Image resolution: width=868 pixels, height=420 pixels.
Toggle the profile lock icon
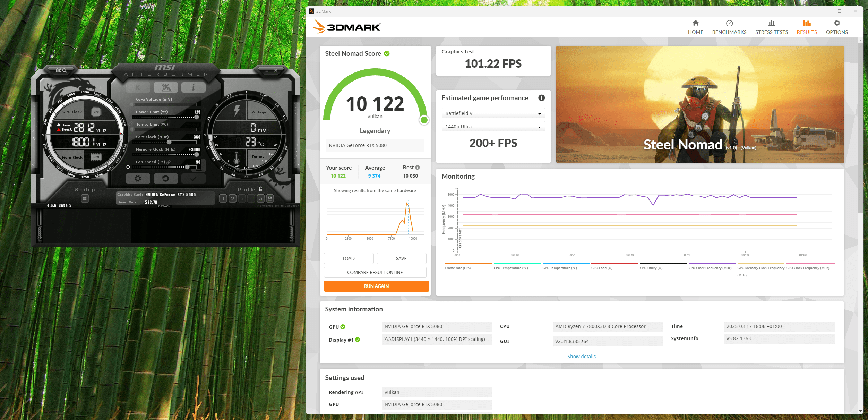pos(260,189)
